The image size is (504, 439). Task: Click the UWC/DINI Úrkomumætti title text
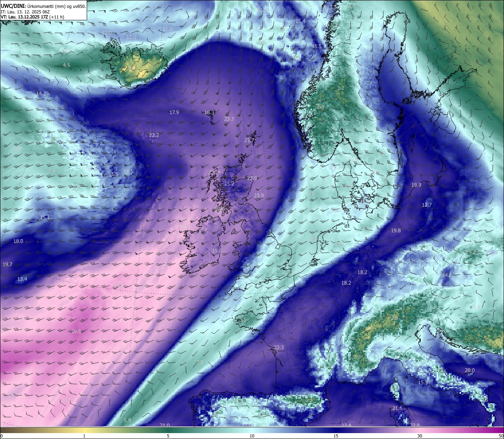[x=43, y=6]
